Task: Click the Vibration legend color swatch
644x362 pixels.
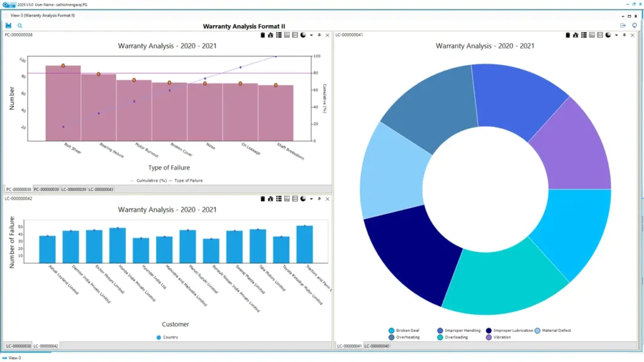Action: [489, 337]
